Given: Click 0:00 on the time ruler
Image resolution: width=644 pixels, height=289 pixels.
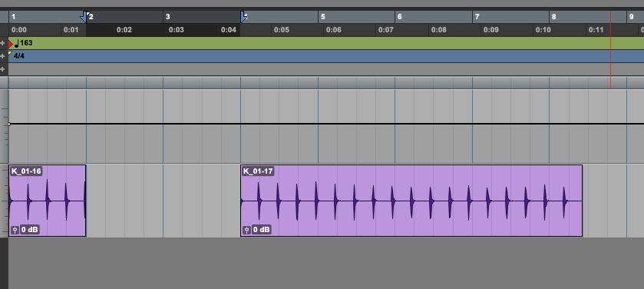Looking at the screenshot, I should [19, 30].
